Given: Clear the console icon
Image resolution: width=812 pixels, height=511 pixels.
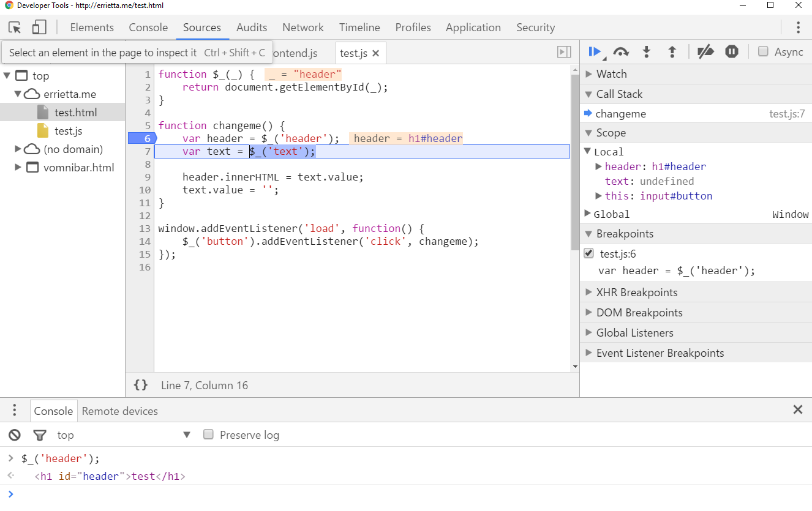Looking at the screenshot, I should pyautogui.click(x=15, y=435).
